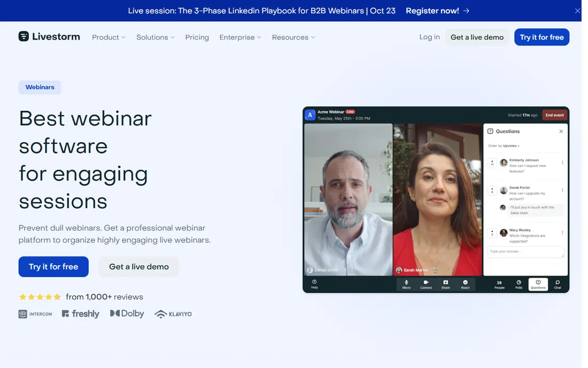Click the Acme Webinar 'A' avatar icon
The height and width of the screenshot is (368, 588).
[310, 115]
